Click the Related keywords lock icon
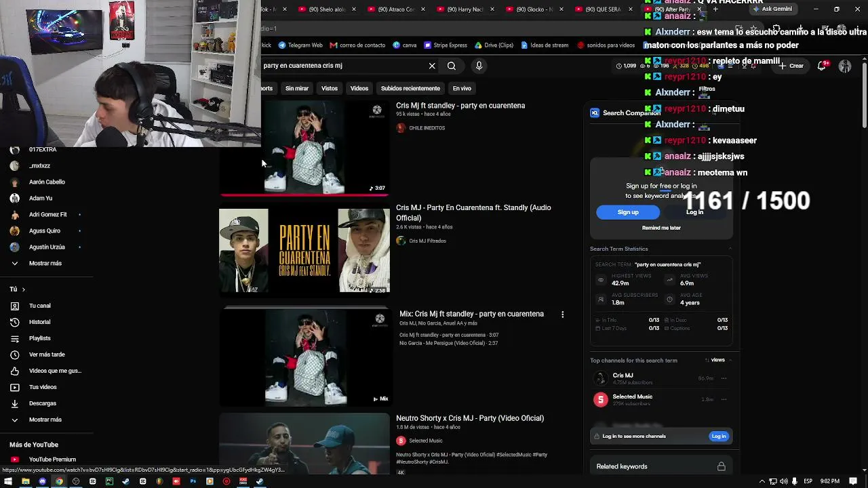This screenshot has height=488, width=868. tap(722, 466)
